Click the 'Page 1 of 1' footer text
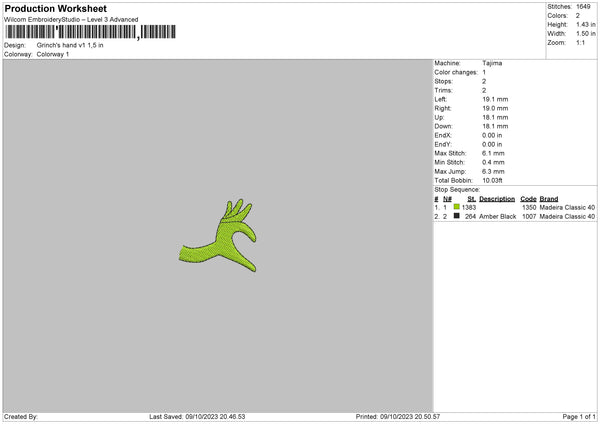Image resolution: width=600 pixels, height=424 pixels. click(x=579, y=417)
